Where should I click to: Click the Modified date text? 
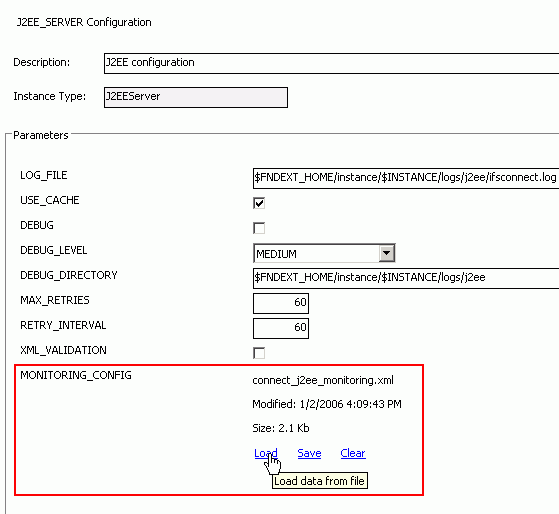[x=327, y=404]
